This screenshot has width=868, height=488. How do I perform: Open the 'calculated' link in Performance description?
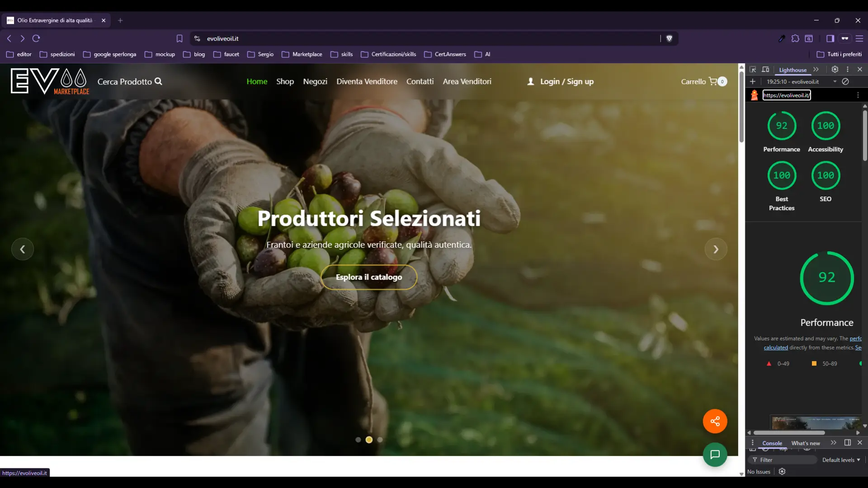[776, 347]
